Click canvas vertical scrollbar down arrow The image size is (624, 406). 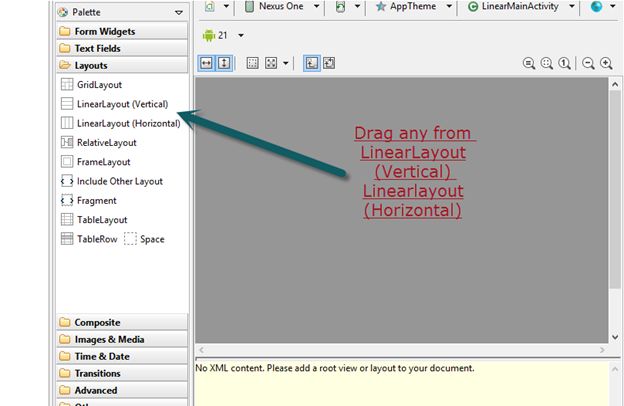click(x=615, y=337)
